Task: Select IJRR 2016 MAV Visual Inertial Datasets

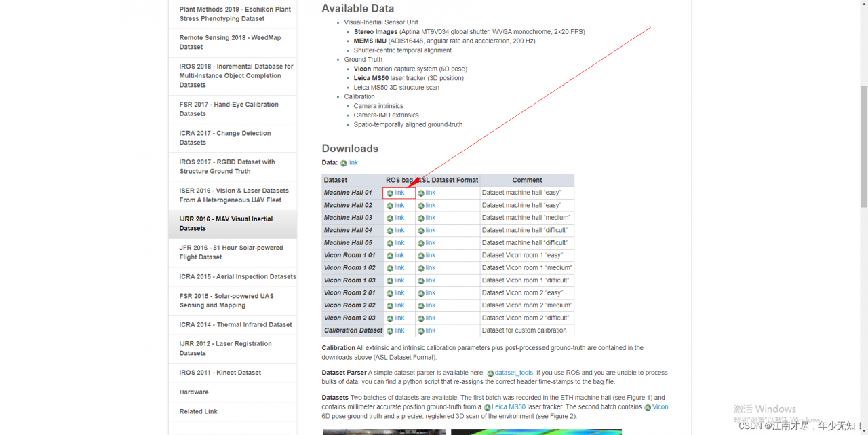Action: [233, 224]
